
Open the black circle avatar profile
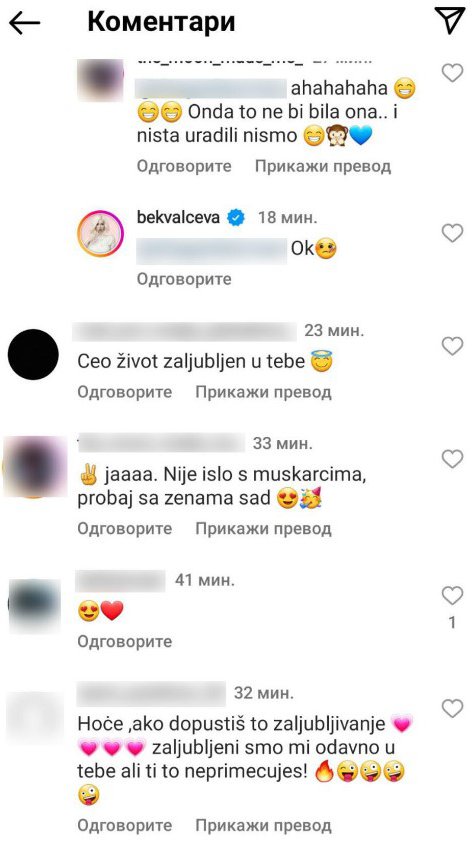coord(33,354)
